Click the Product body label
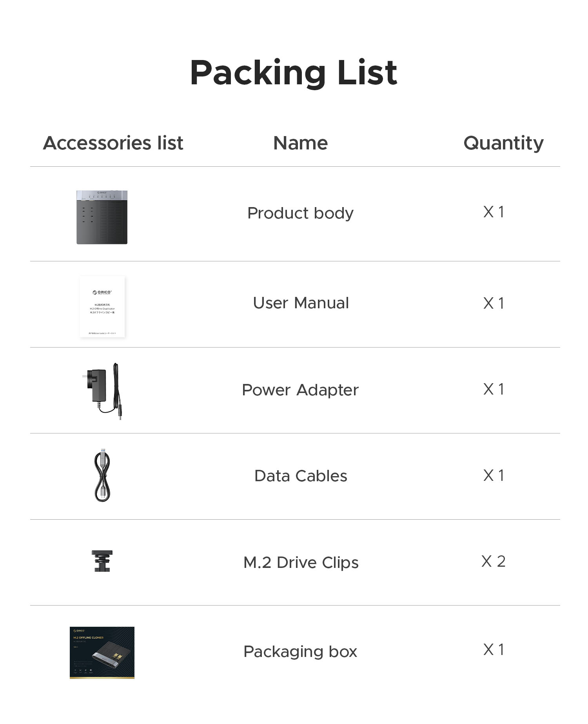This screenshot has height=724, width=588. pyautogui.click(x=300, y=213)
